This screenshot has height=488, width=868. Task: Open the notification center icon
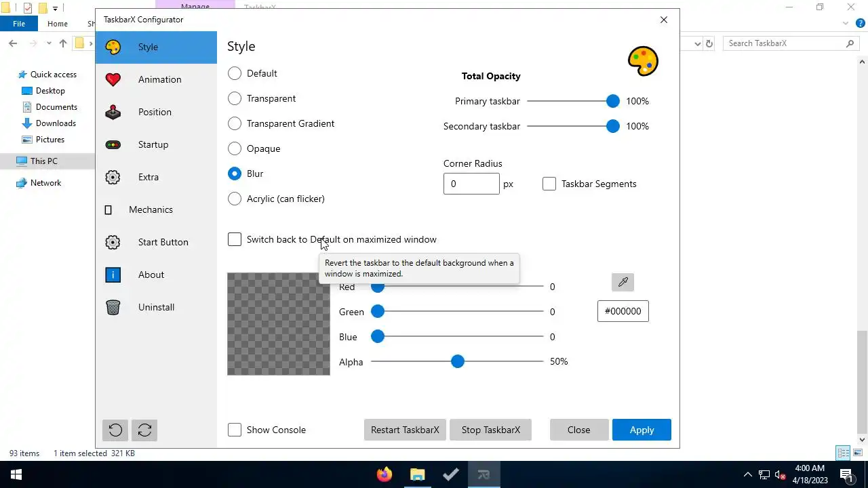coord(846,474)
